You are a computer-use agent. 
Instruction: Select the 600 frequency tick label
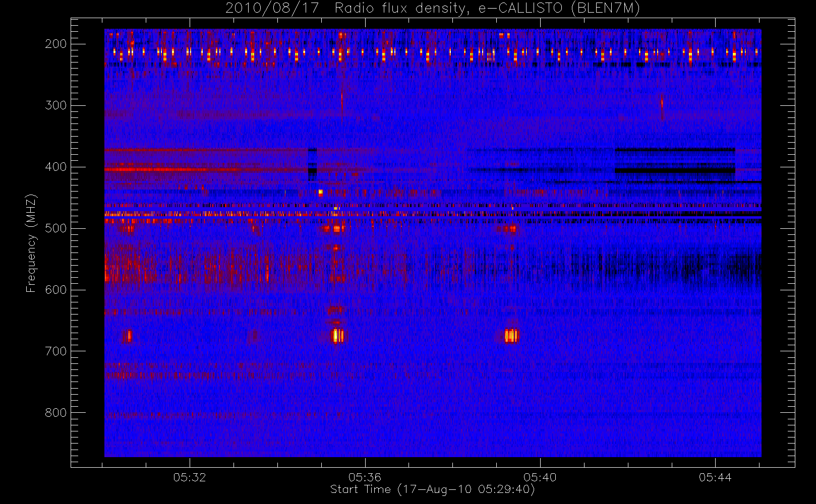[x=56, y=290]
